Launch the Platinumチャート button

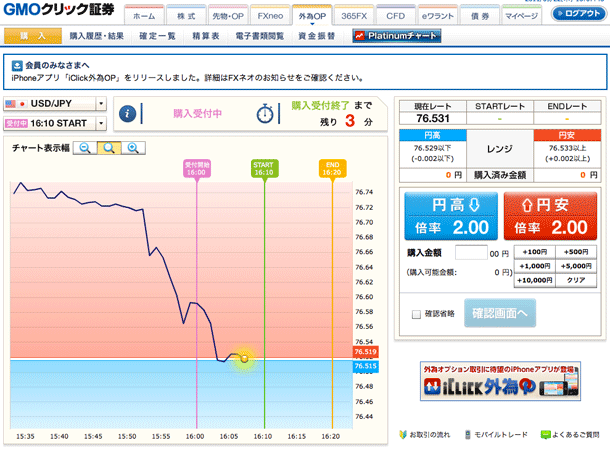tap(396, 36)
